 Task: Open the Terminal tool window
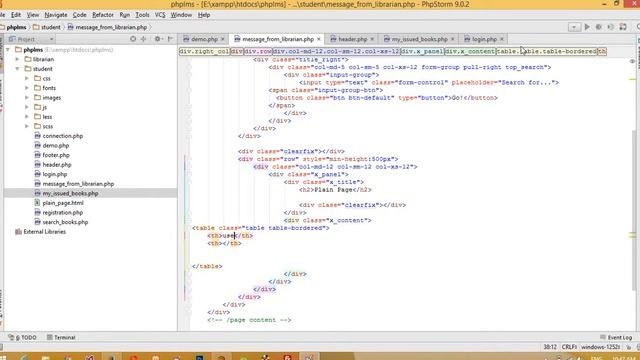[x=61, y=338]
